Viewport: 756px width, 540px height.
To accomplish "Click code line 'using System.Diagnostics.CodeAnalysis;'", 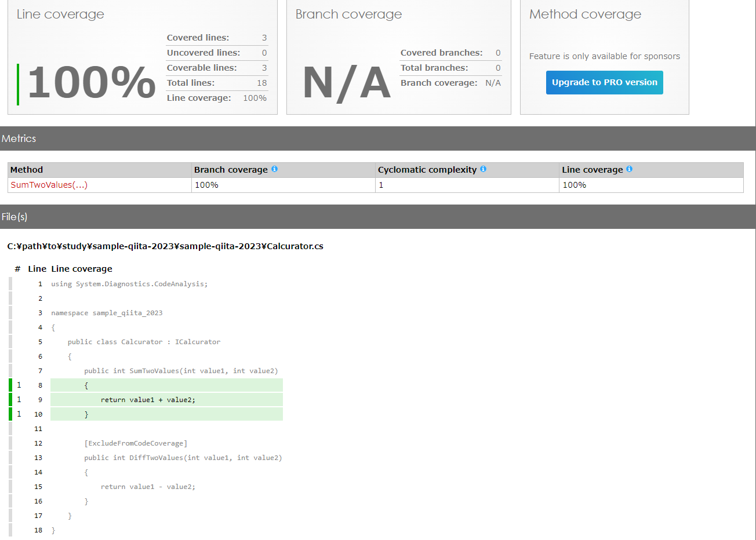I will click(129, 284).
